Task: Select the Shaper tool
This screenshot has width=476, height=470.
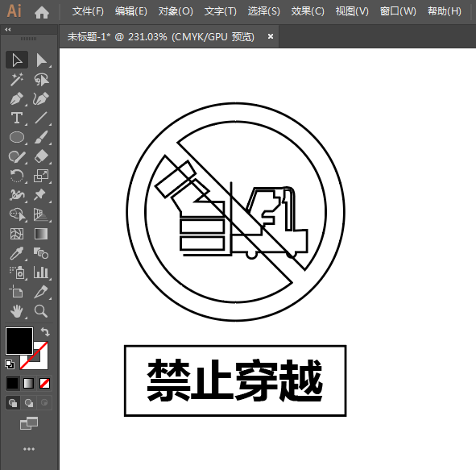Action: pyautogui.click(x=17, y=156)
